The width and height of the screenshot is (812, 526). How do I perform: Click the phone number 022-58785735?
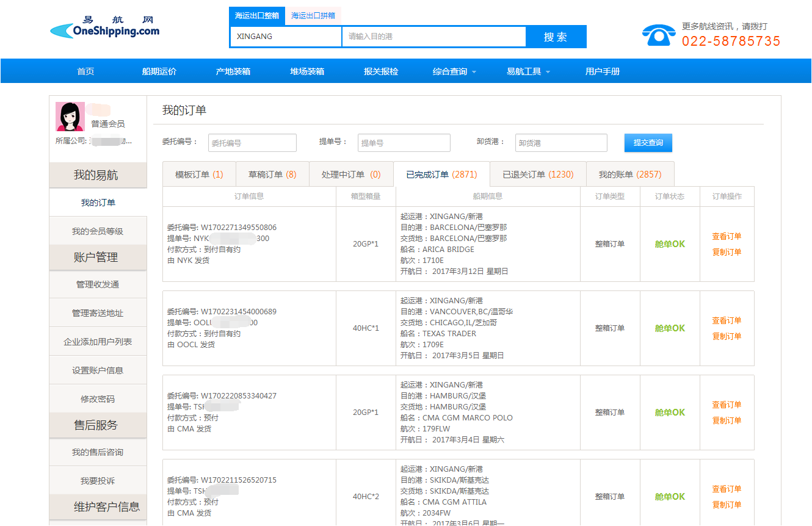pos(731,41)
